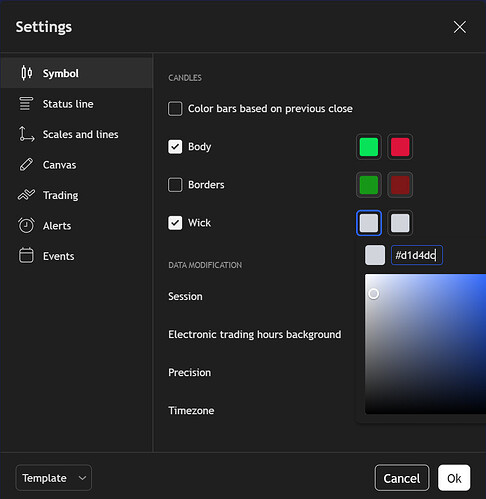
Task: Click the Precision label
Action: tap(190, 372)
